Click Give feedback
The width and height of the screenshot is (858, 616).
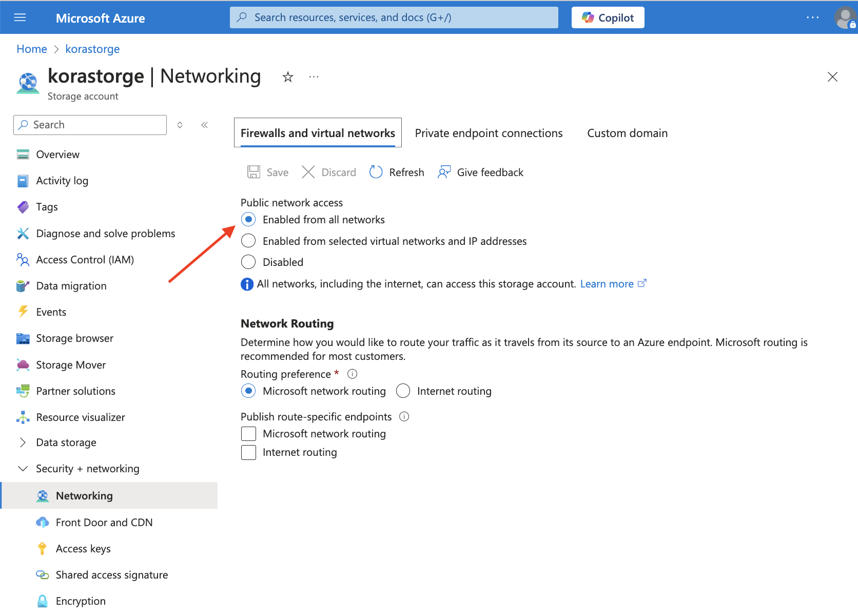[480, 172]
